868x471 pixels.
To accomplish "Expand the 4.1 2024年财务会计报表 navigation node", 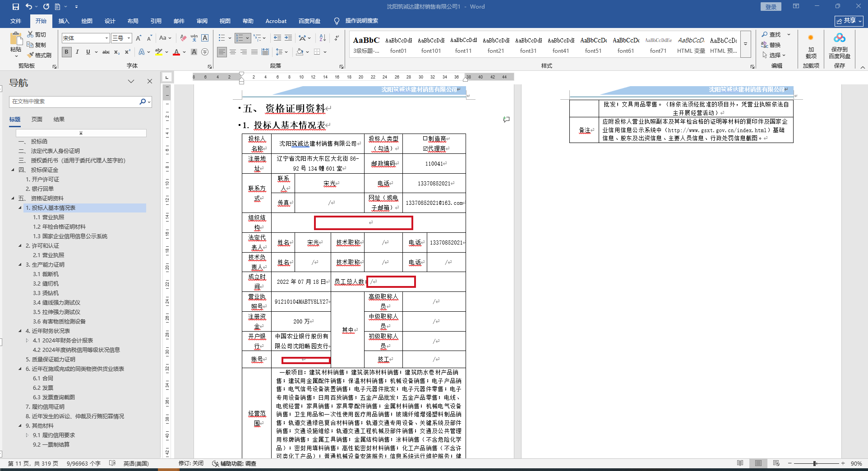I will pyautogui.click(x=27, y=340).
